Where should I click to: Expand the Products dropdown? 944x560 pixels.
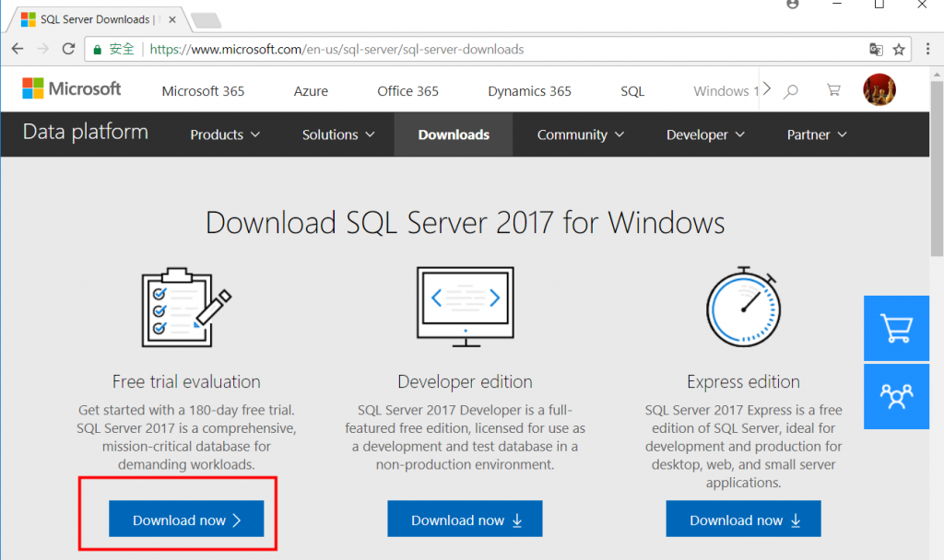(225, 134)
